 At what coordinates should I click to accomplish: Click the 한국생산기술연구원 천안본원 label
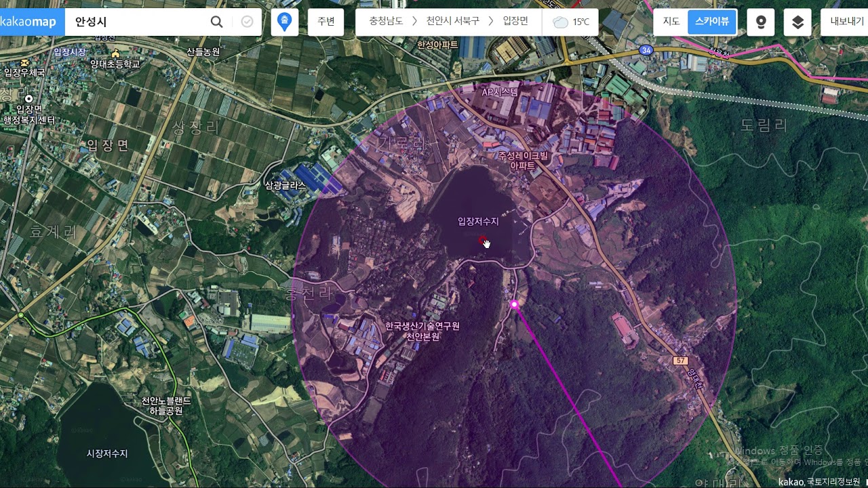[x=422, y=331]
